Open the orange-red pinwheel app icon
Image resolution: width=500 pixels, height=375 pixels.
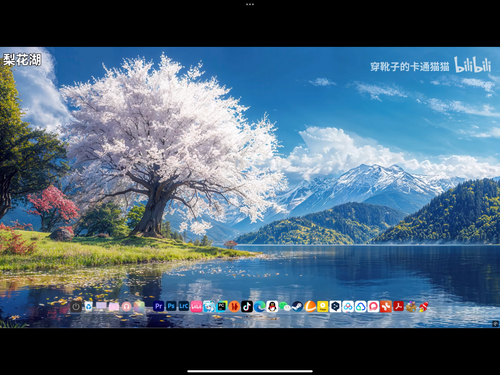386,306
